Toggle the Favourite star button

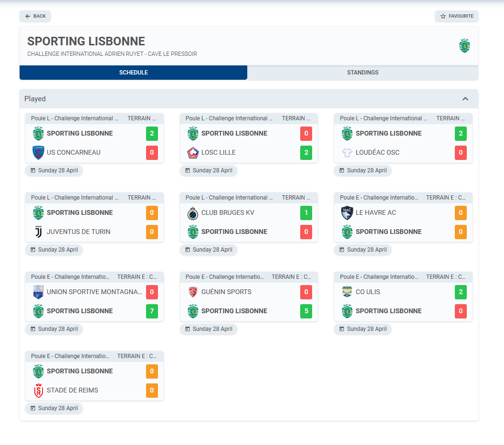(x=456, y=16)
